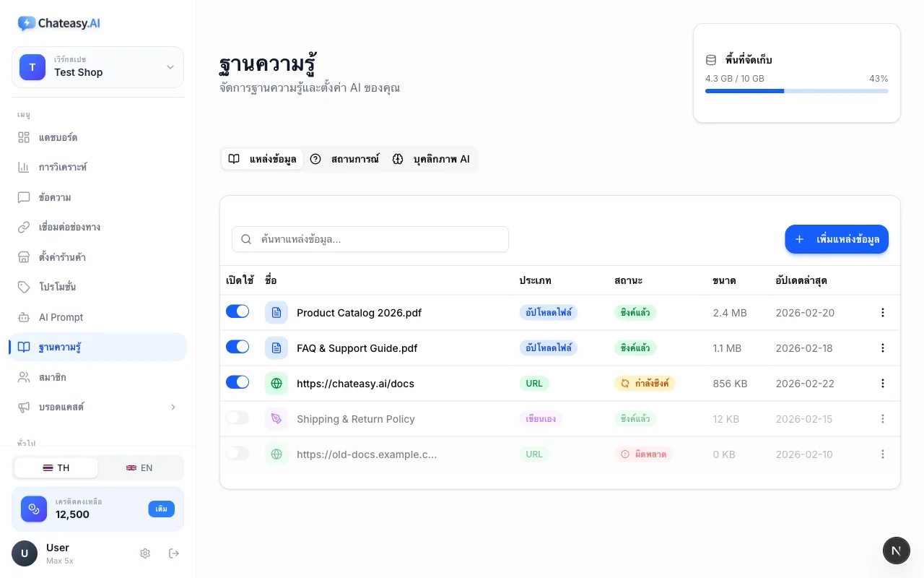The image size is (924, 578).
Task: Click the PDF file icon for Product Catalog 2026.pdf
Action: click(276, 313)
